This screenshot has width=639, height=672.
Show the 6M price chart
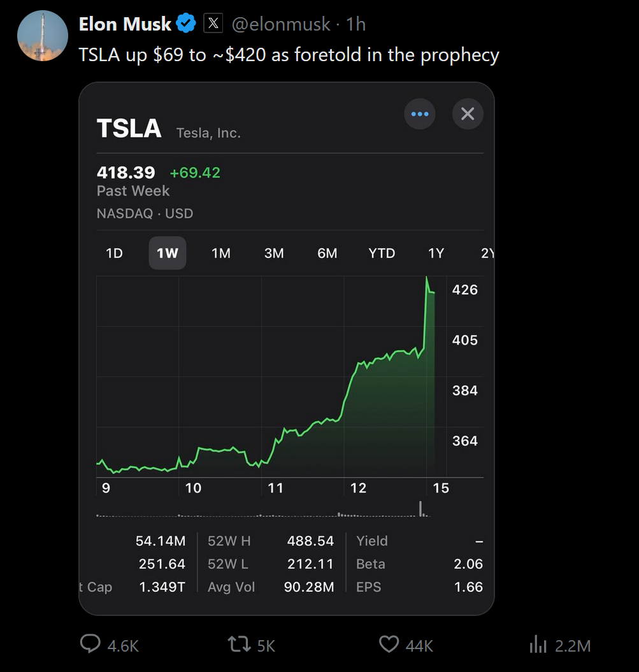point(327,254)
